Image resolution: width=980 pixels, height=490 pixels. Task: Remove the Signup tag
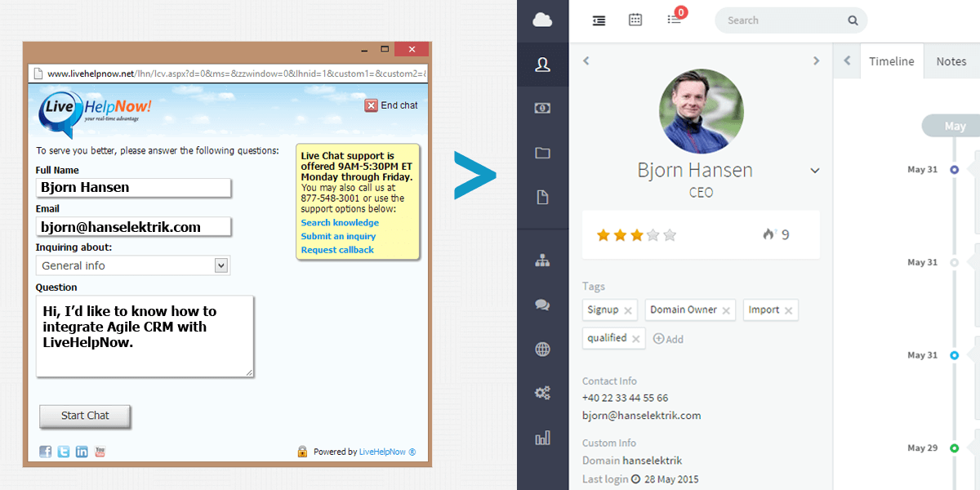628,310
